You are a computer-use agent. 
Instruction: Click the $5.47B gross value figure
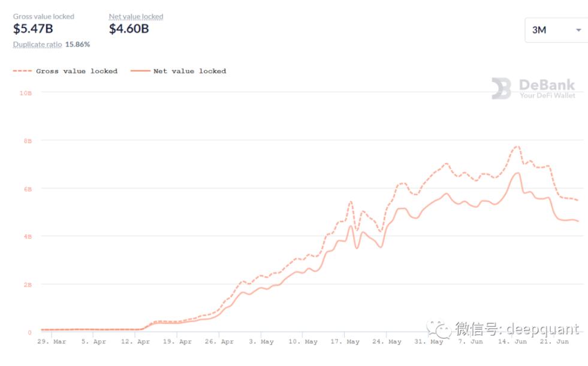[33, 29]
